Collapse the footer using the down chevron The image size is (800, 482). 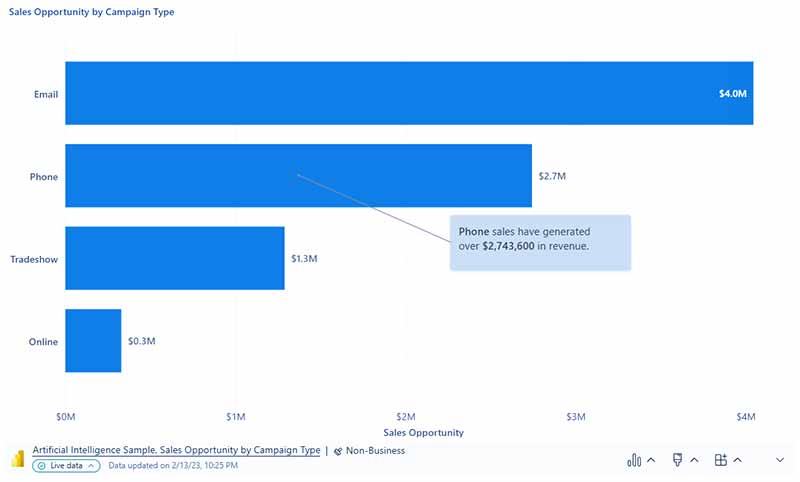pyautogui.click(x=780, y=460)
